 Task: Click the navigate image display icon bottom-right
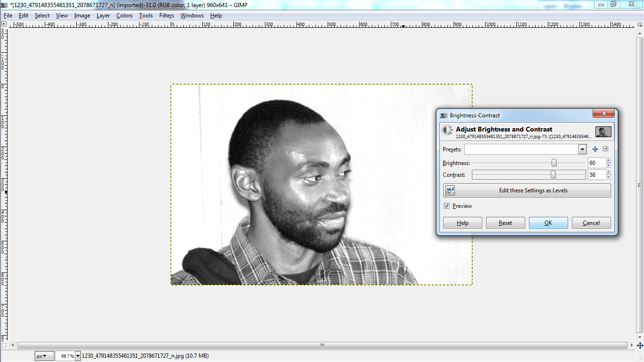tap(640, 346)
